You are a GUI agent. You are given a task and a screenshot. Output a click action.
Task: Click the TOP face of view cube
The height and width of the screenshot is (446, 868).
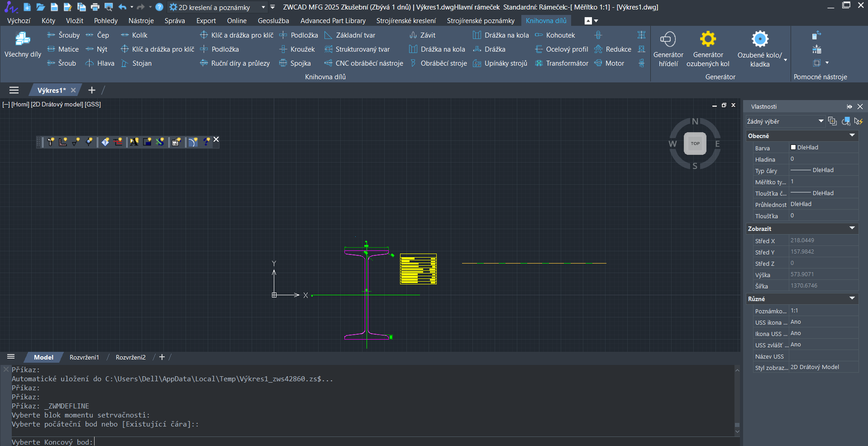[695, 144]
